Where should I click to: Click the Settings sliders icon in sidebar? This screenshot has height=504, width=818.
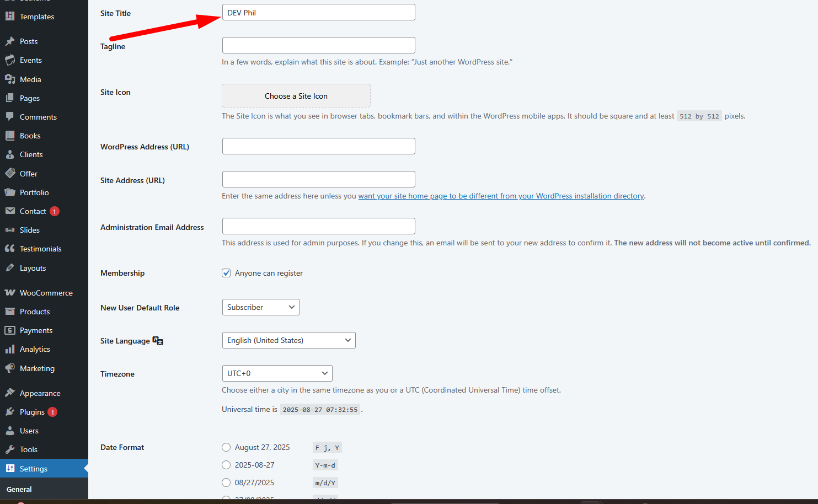coord(10,469)
